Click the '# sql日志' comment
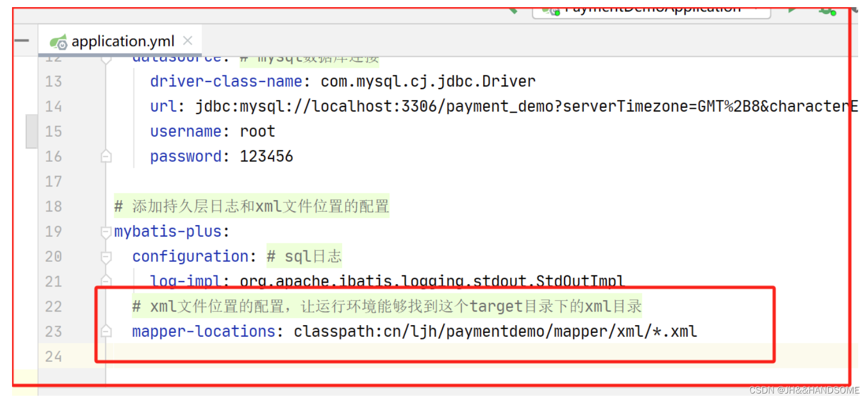This screenshot has height=399, width=868. [304, 256]
